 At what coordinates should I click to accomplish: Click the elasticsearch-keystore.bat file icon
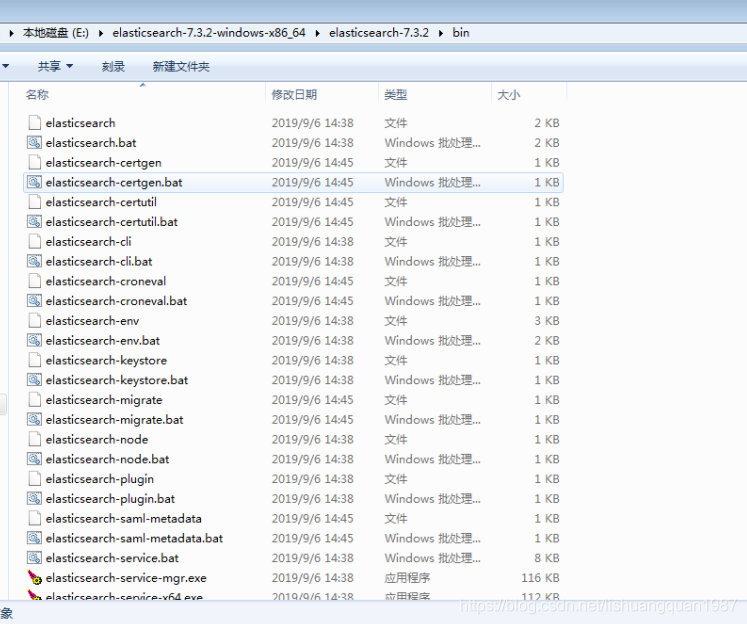point(34,380)
